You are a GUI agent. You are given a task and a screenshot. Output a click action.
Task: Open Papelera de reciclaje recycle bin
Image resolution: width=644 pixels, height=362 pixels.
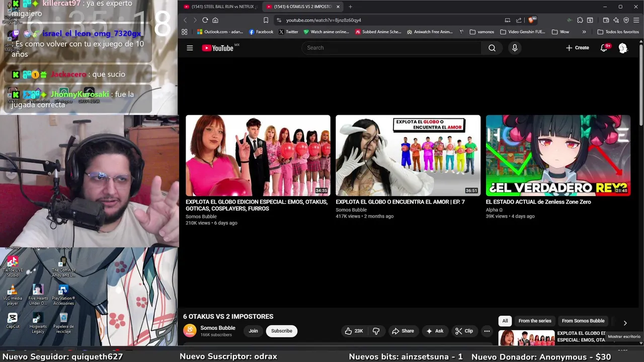point(63,323)
